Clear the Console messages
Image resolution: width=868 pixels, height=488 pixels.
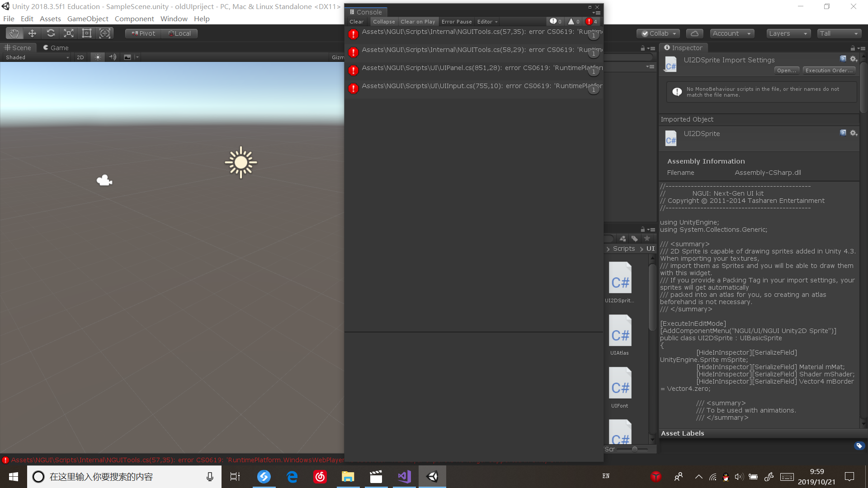click(356, 22)
